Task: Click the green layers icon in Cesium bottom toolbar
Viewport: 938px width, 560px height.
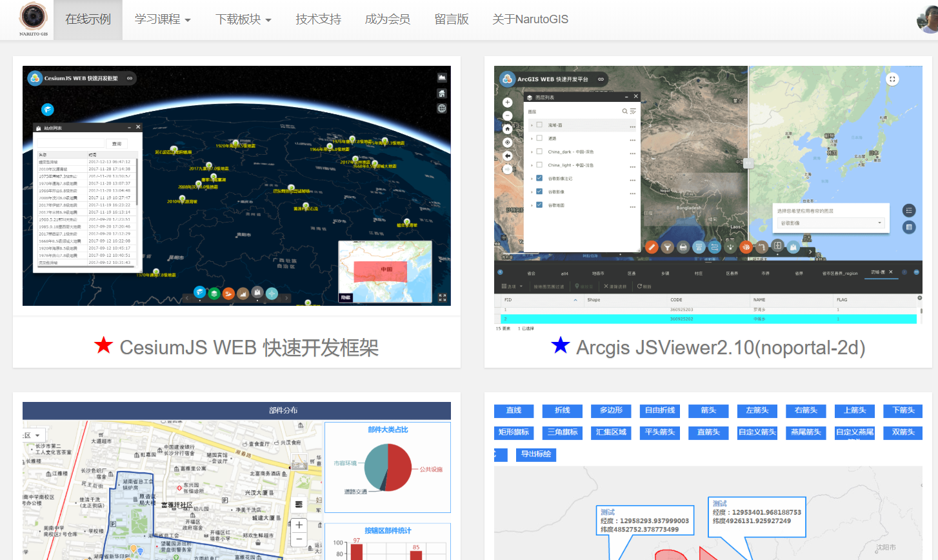Action: point(214,294)
